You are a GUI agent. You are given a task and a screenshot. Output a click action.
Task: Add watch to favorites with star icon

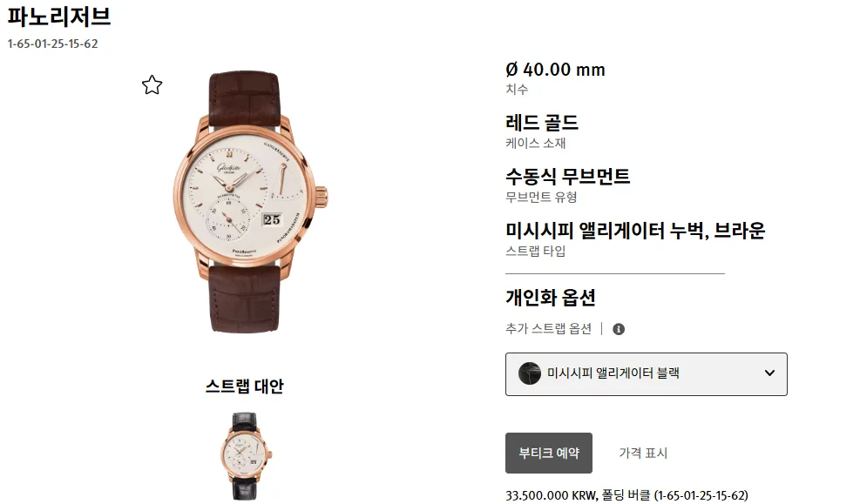(x=152, y=85)
